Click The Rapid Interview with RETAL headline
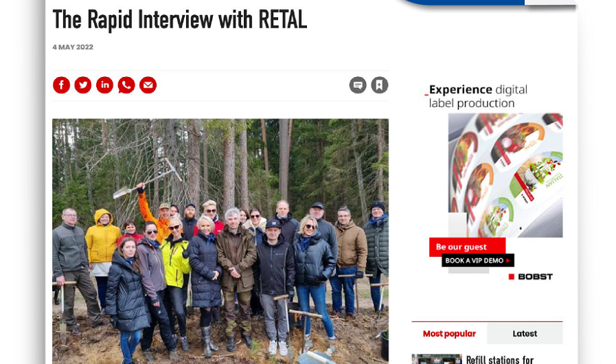Screen dimensions: 616x364 (x=179, y=20)
